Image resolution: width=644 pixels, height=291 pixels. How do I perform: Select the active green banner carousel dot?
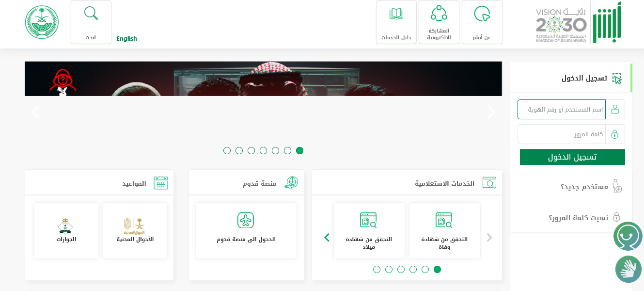(299, 150)
